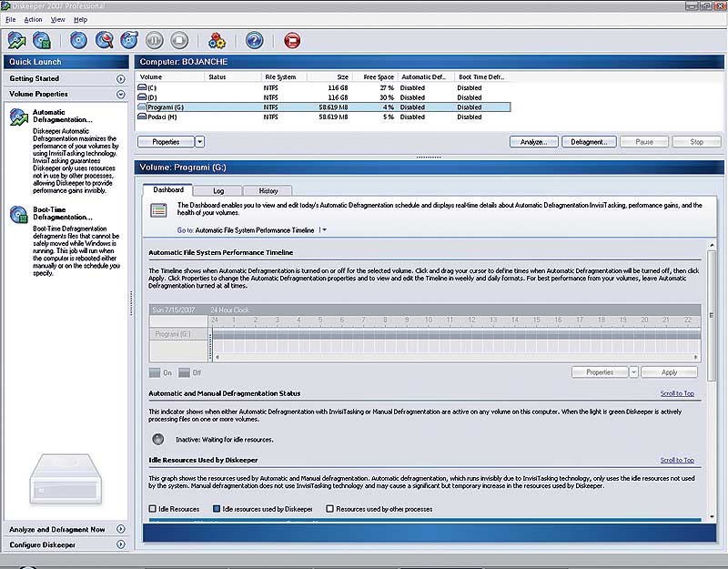Click the red exit toolbar icon

click(x=292, y=40)
